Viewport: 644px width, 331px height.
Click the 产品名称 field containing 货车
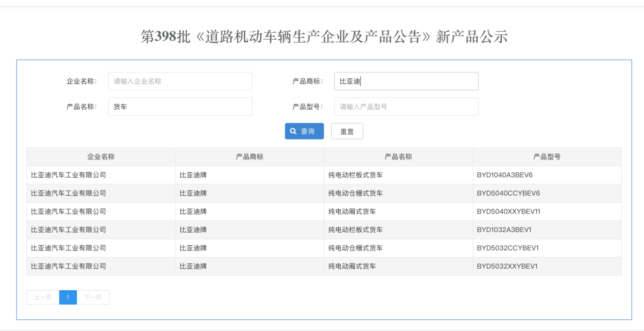click(x=180, y=107)
